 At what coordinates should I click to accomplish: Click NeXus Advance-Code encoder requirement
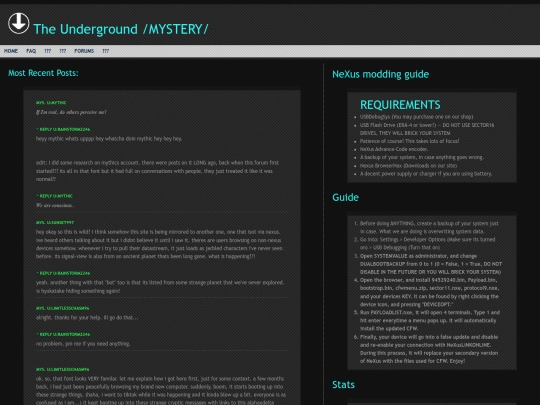394,149
